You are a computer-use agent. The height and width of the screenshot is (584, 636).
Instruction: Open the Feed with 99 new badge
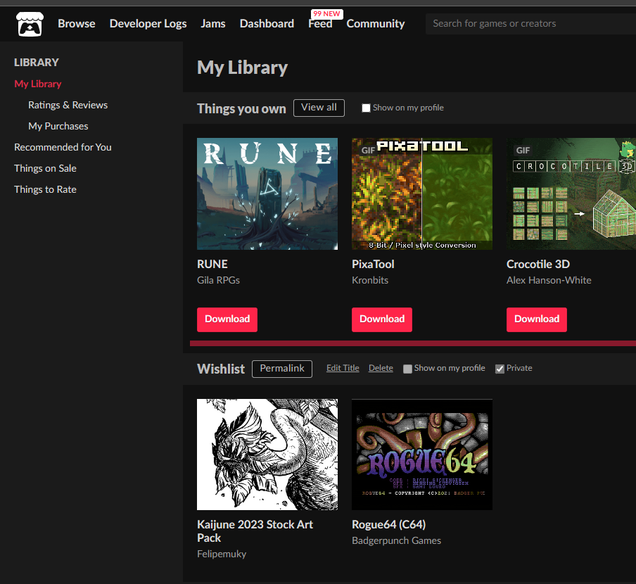(320, 24)
